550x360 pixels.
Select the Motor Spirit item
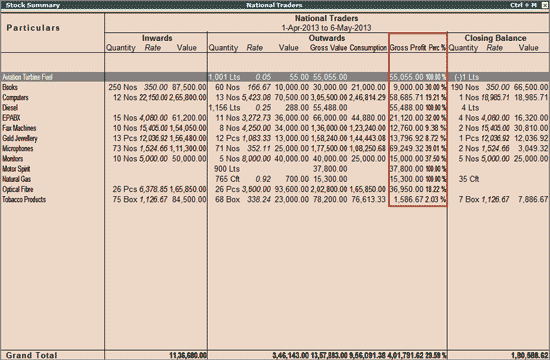[x=16, y=169]
